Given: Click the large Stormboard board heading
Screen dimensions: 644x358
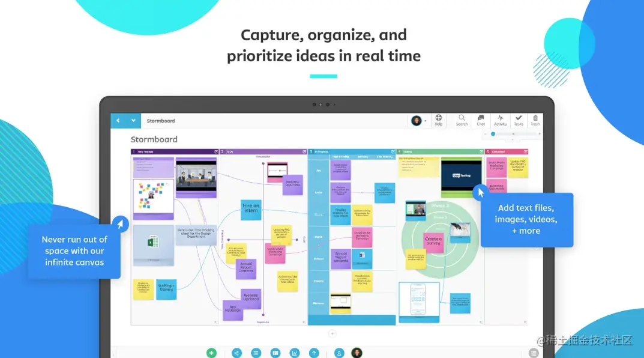Looking at the screenshot, I should coord(154,139).
